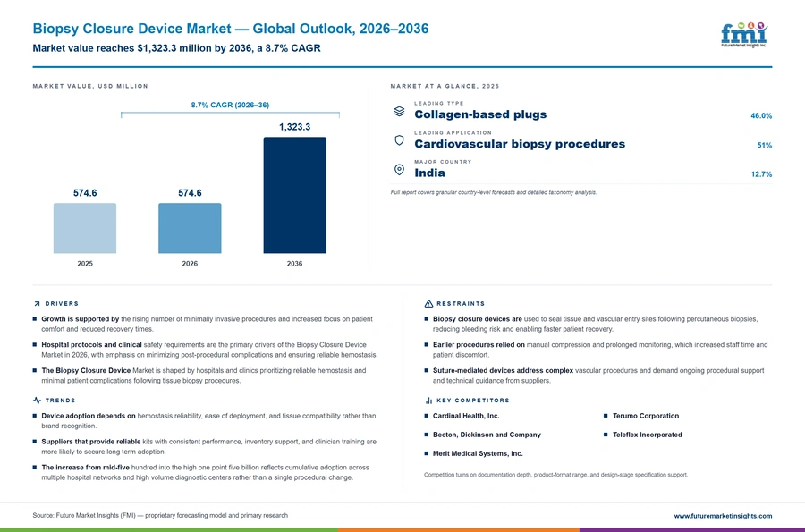Screen dimensions: 805x532
Task: Open the www.futuremarketinsights.com link
Action: tap(723, 516)
